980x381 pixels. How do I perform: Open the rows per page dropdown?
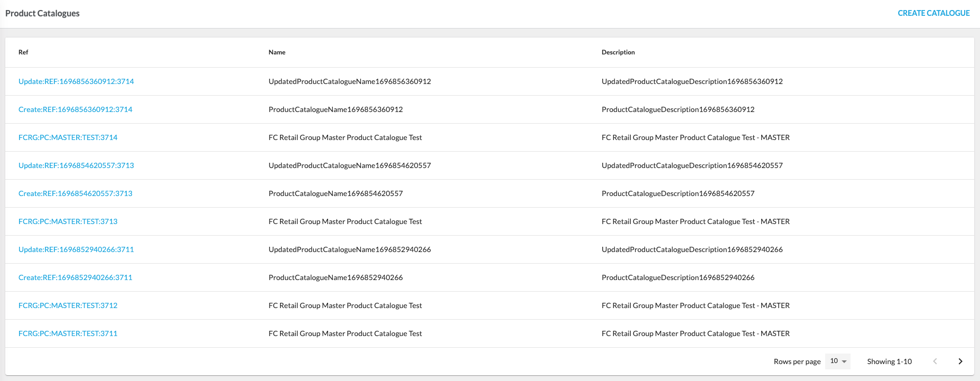838,361
